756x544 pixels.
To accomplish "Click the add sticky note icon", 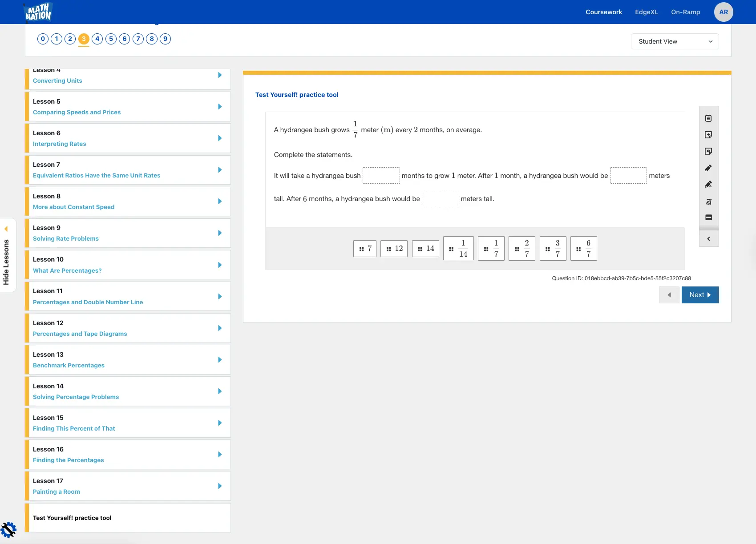I will [708, 135].
